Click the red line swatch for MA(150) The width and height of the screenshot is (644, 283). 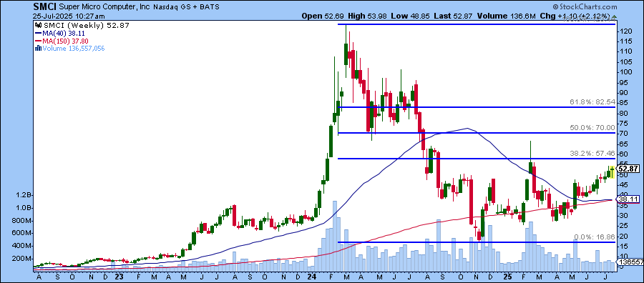pos(38,41)
